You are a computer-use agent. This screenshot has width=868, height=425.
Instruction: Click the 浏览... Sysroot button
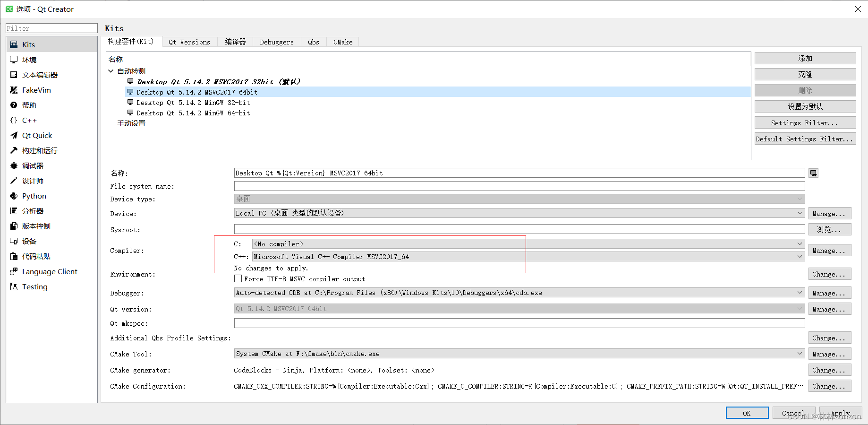[x=830, y=229]
